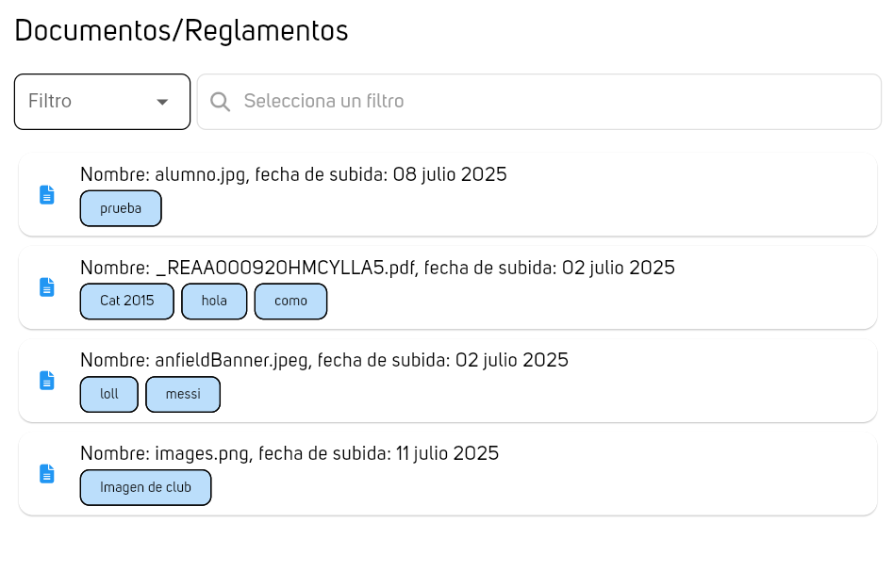Click the search magnifier icon
The height and width of the screenshot is (588, 893).
point(221,102)
